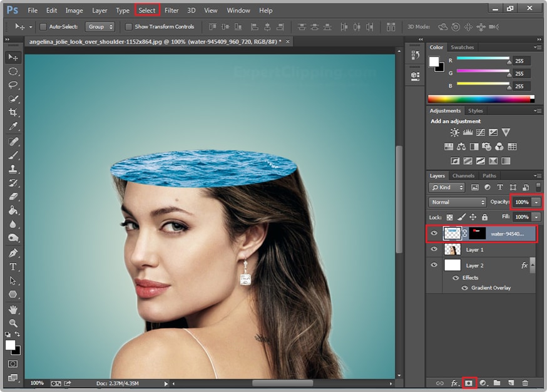Open the Kind layer filter dropdown
This screenshot has width=547, height=392.
(446, 187)
